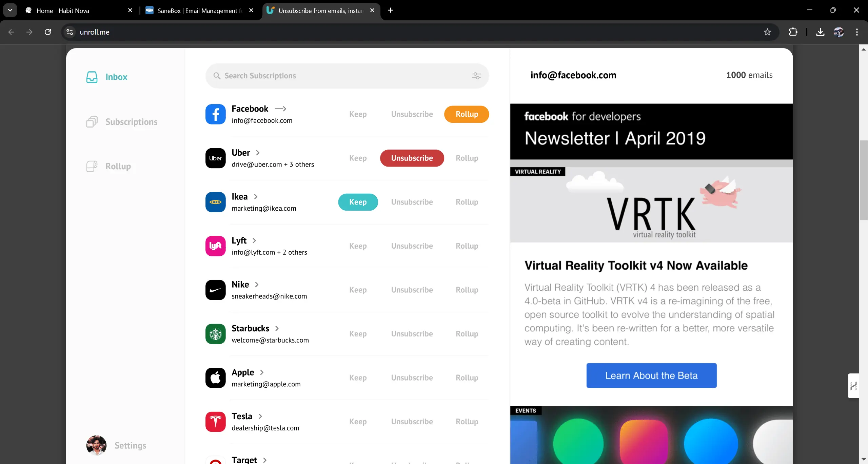Click the page vertical scrollbar thumb
Screen dimensions: 868x464
click(x=864, y=180)
